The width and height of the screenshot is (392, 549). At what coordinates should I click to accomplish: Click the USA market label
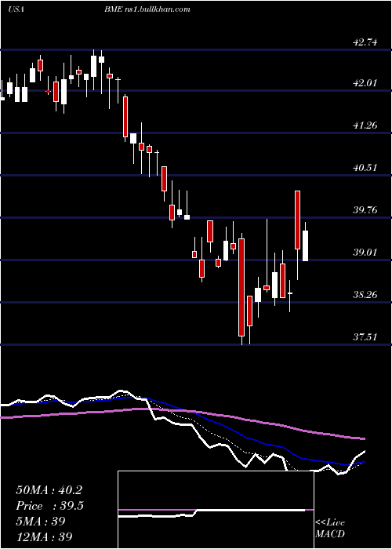pyautogui.click(x=16, y=9)
